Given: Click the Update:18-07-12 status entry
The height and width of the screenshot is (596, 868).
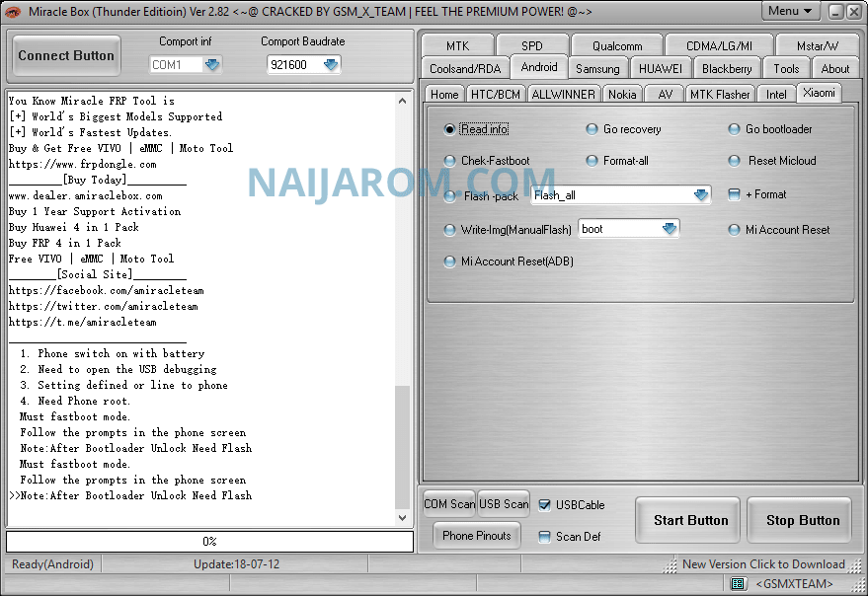Looking at the screenshot, I should [x=236, y=563].
